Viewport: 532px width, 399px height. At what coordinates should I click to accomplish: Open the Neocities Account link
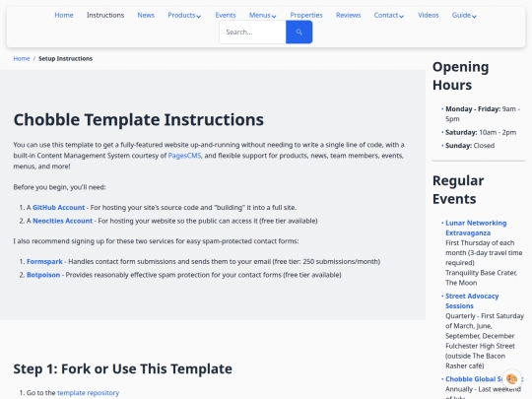tap(62, 221)
